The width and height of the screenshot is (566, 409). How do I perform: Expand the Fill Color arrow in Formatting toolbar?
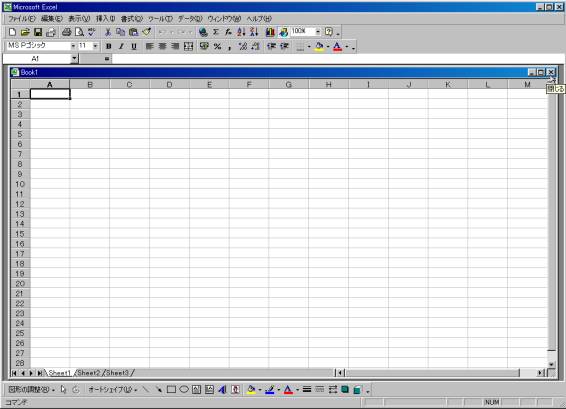pyautogui.click(x=328, y=47)
